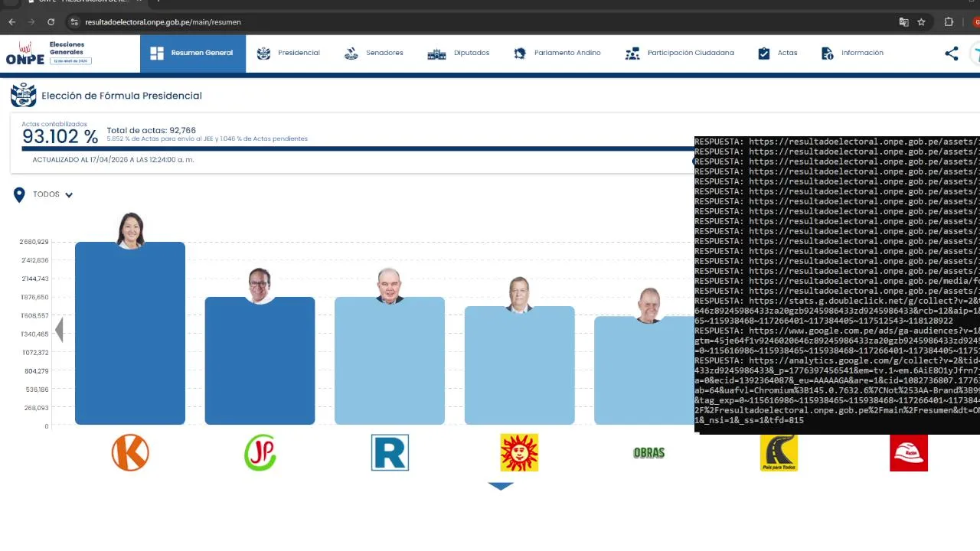Click the light blue bar above sun logo
The width and height of the screenshot is (980, 551).
point(519,367)
